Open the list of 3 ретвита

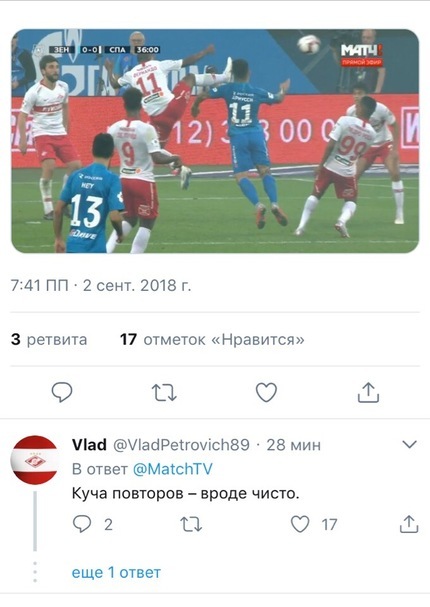(x=49, y=340)
